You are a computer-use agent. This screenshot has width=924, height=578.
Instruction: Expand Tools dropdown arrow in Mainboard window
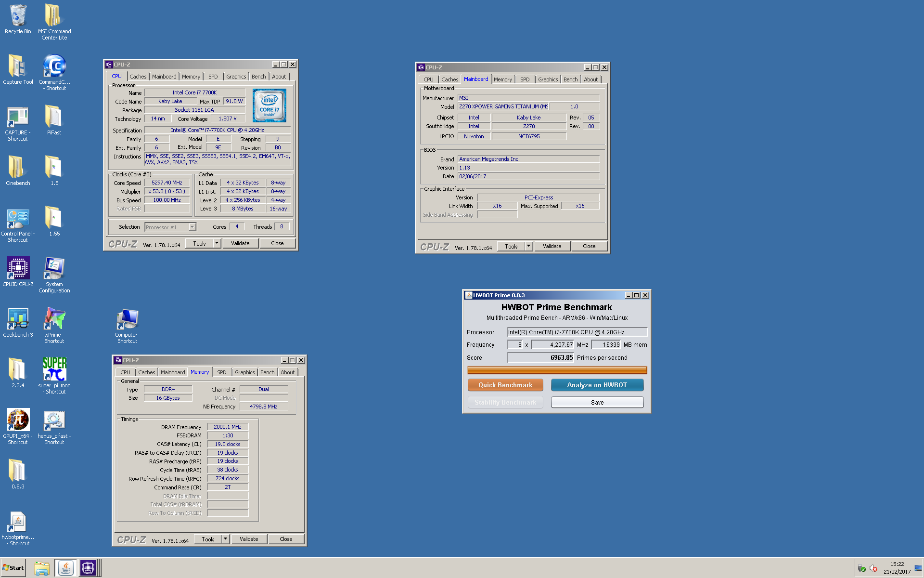(x=528, y=246)
